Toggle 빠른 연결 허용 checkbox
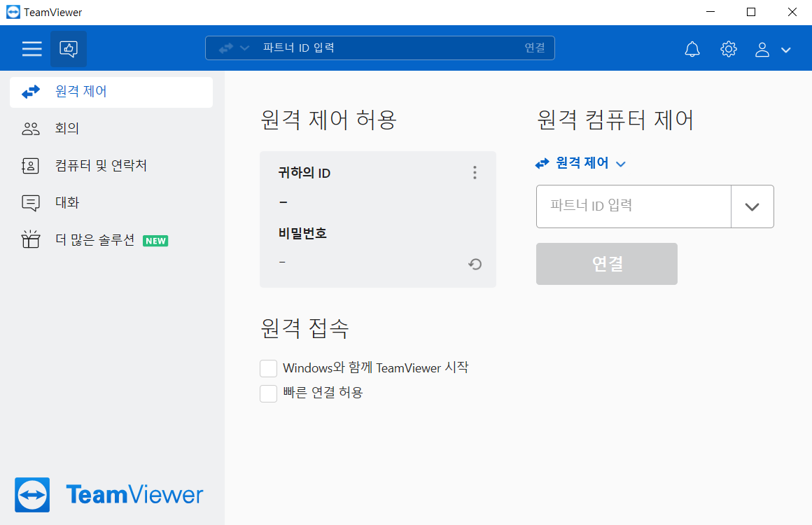Image resolution: width=812 pixels, height=525 pixels. (x=268, y=393)
